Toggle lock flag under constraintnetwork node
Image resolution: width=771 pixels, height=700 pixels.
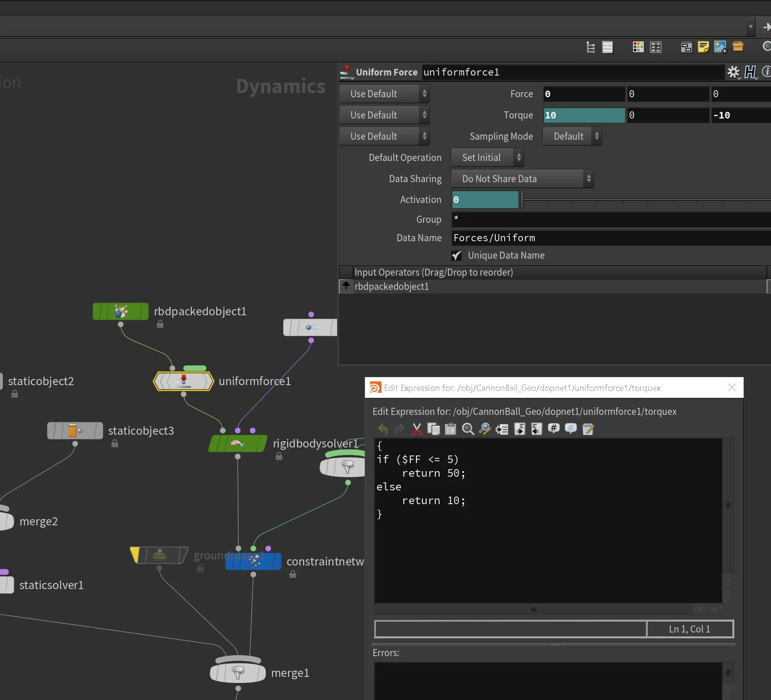[x=293, y=574]
